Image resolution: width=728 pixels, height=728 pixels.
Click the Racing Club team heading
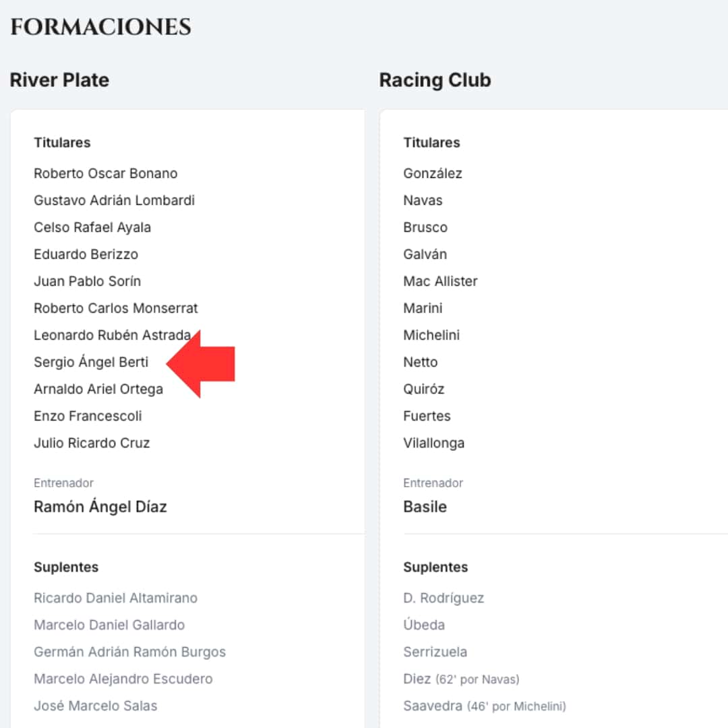[435, 80]
